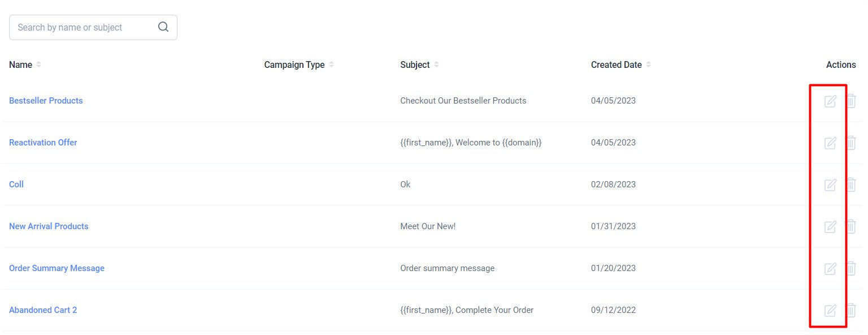
Task: Edit the Order Summary Message template
Action: (830, 268)
